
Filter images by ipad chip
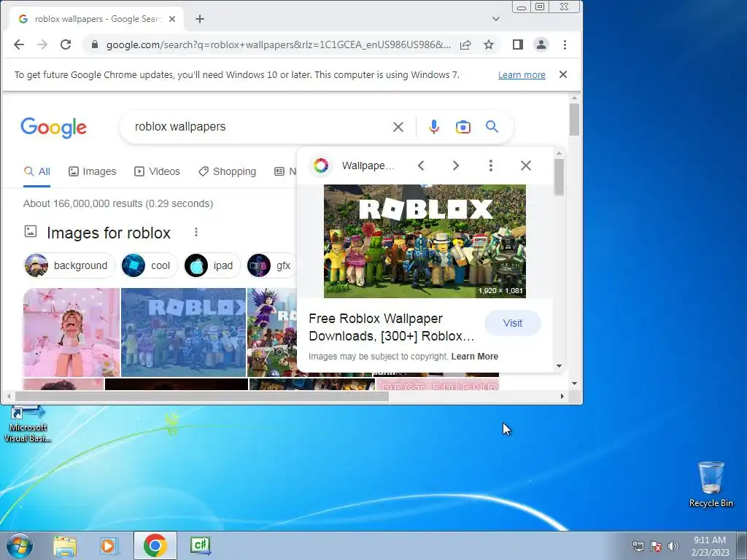(212, 265)
